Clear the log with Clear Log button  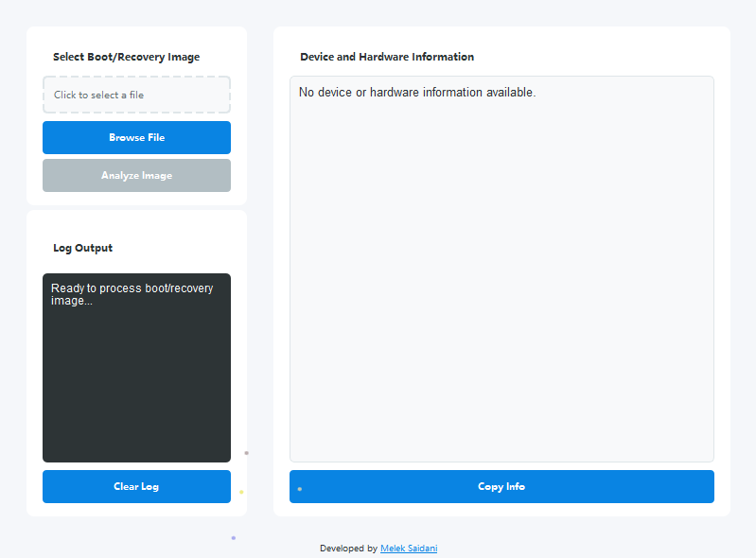point(136,486)
